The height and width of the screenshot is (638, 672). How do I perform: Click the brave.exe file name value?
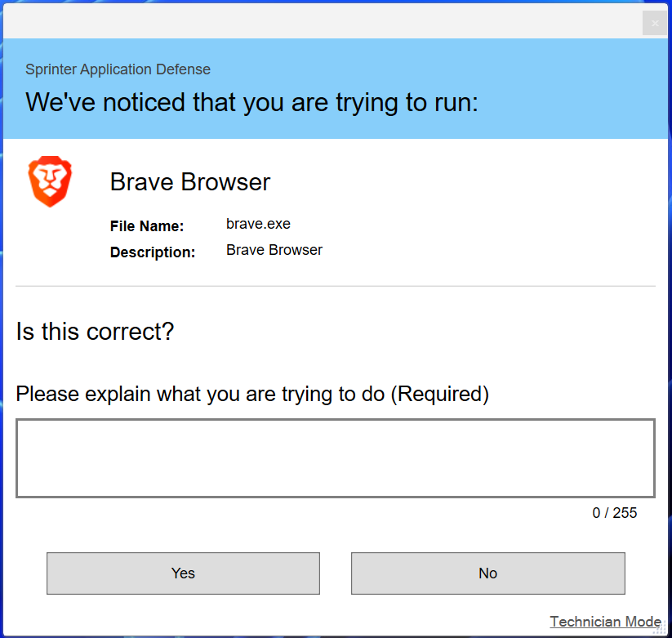pos(258,224)
